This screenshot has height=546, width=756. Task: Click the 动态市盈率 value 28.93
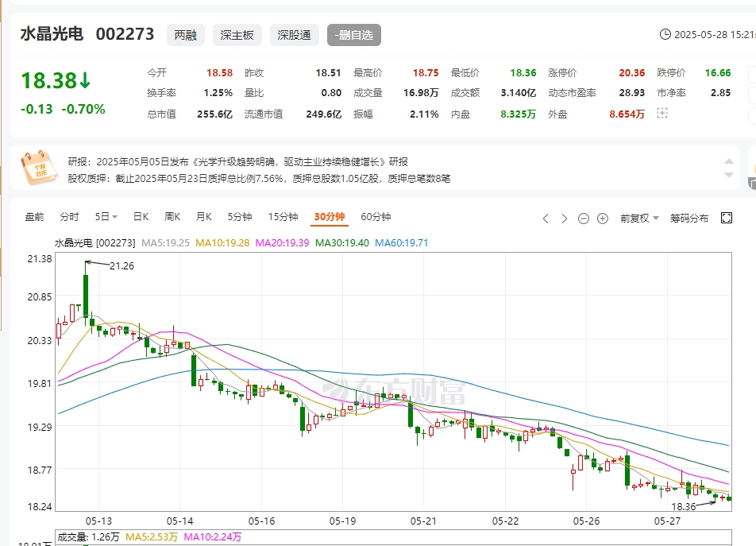click(632, 93)
